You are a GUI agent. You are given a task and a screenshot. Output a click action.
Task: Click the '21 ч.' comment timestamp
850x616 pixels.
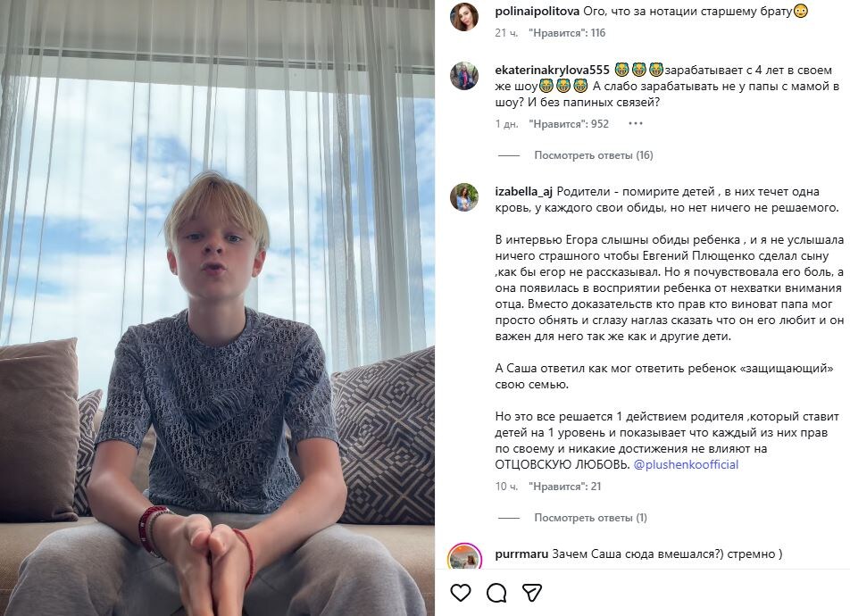click(505, 33)
